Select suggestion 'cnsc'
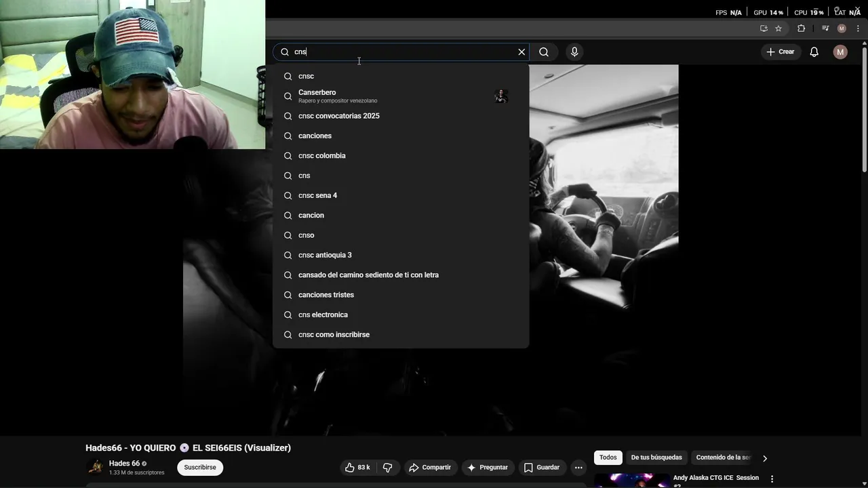This screenshot has width=868, height=488. click(401, 76)
